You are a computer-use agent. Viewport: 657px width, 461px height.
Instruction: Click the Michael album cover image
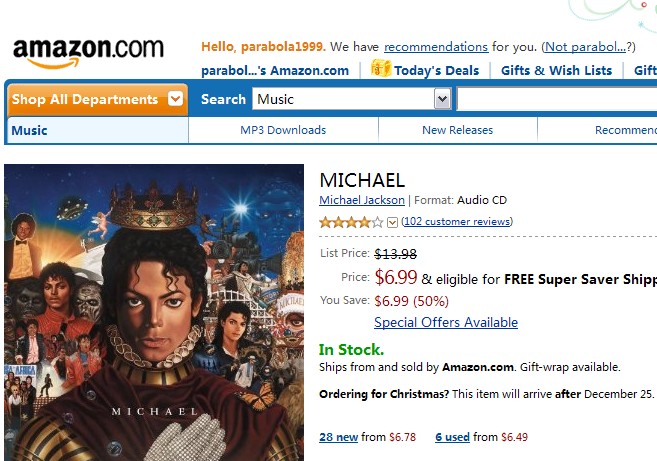(x=154, y=311)
